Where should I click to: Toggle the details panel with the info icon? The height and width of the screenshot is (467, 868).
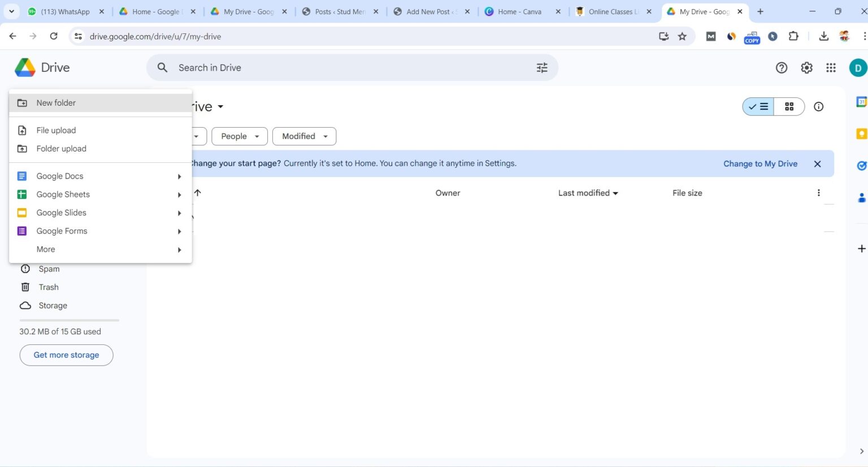point(818,106)
